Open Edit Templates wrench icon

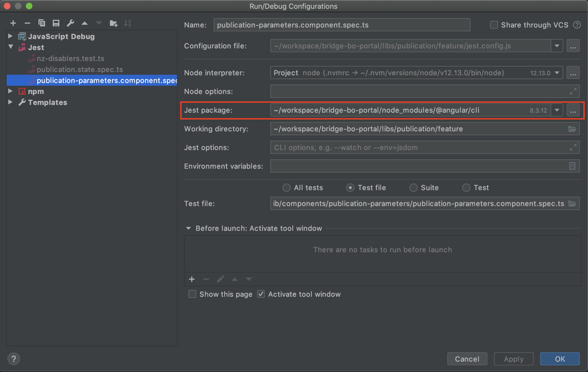tap(70, 23)
